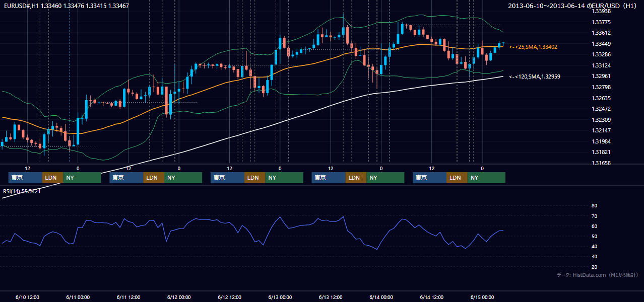Viewport: 644px width, 302px height.
Task: Click the EURUSD#,H1 chart title text
Action: (66, 6)
